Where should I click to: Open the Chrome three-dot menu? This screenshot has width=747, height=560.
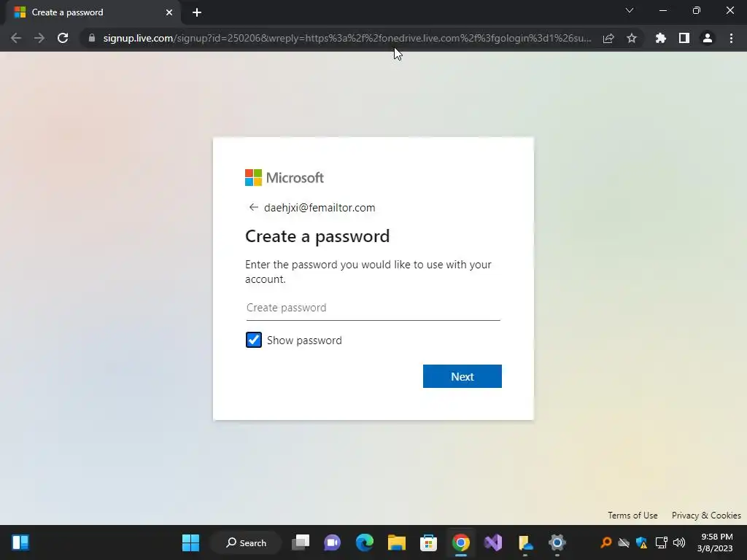click(x=731, y=38)
